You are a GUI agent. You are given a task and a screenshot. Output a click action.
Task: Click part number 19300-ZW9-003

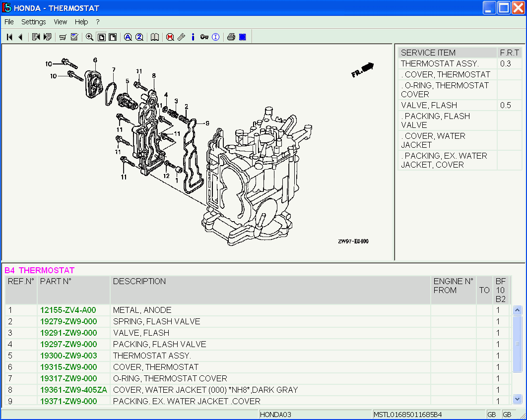pyautogui.click(x=68, y=356)
